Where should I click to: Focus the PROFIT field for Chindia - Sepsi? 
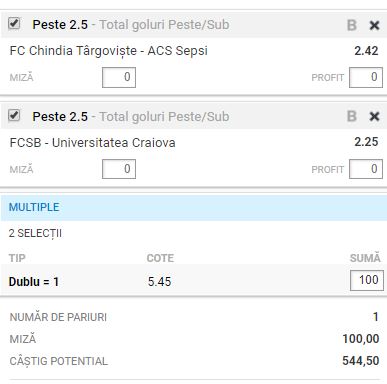click(366, 77)
